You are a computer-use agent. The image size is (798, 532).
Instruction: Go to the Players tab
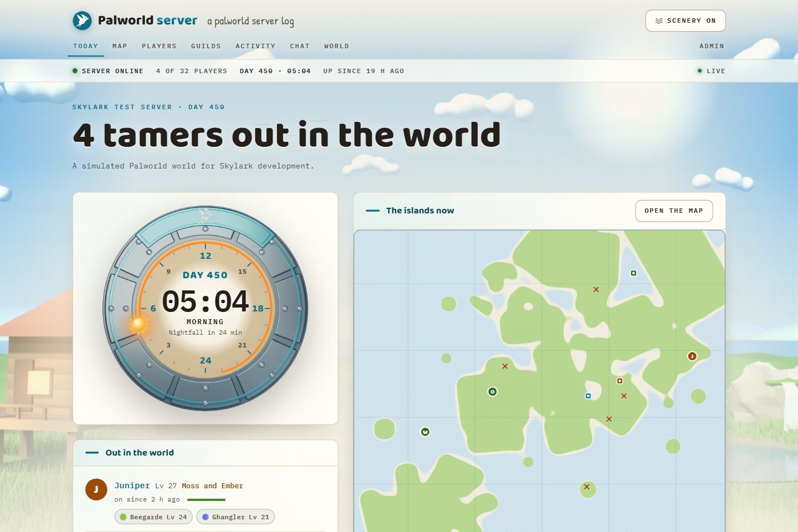point(159,46)
